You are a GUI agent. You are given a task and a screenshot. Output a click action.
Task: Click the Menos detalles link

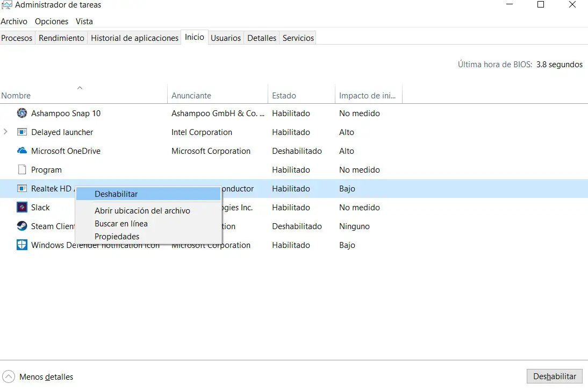tap(46, 376)
